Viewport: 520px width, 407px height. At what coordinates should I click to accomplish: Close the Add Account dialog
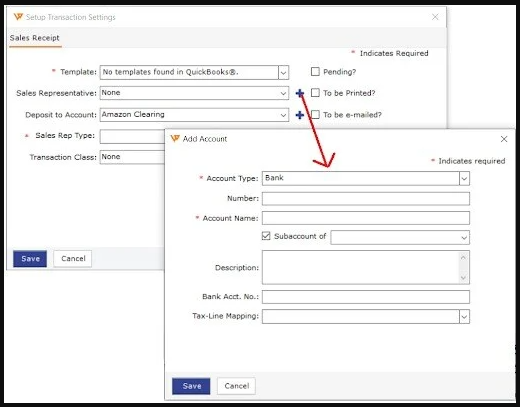tap(504, 139)
